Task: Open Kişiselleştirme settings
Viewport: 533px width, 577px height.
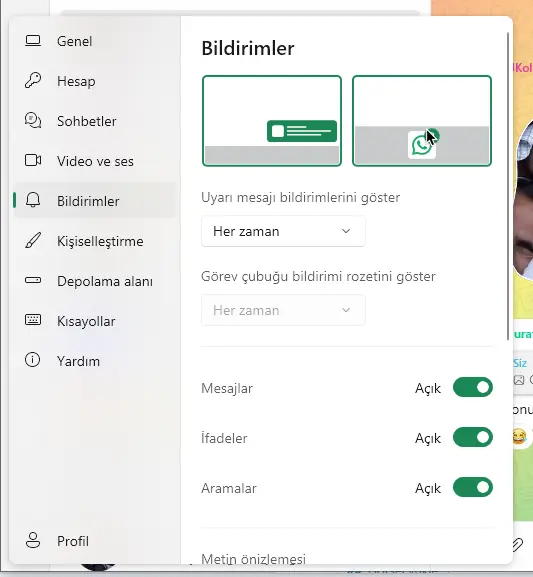Action: 94,241
